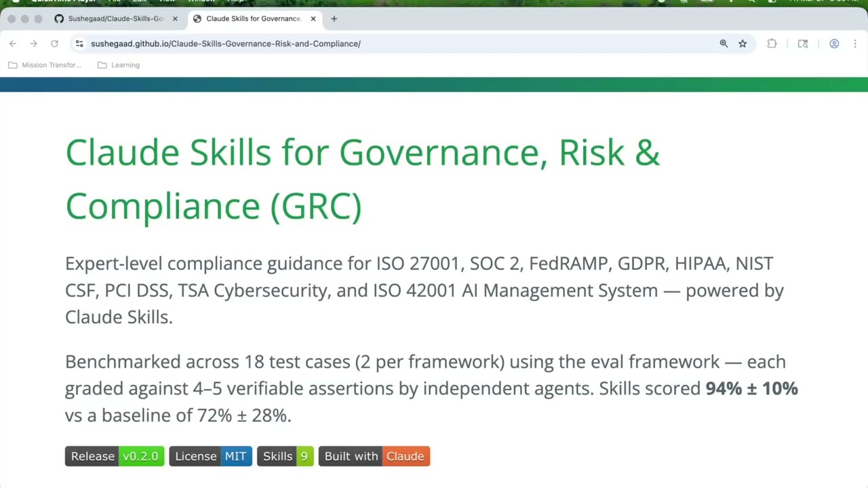Click the globe favicon on the active tab
The width and height of the screenshot is (868, 488).
[x=197, y=18]
